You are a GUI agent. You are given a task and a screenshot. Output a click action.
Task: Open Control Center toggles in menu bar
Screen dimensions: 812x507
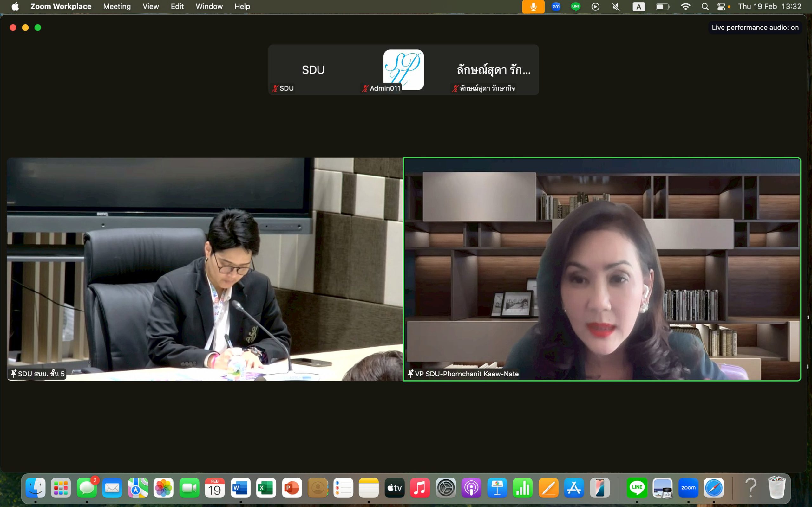pos(721,7)
